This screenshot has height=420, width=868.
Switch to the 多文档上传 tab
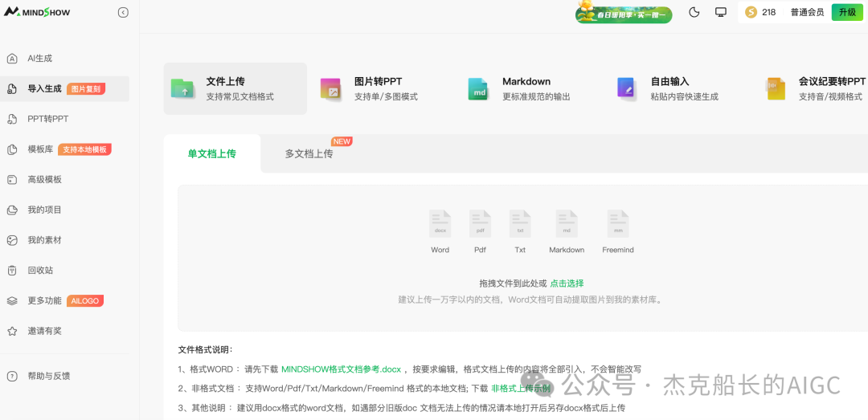309,154
